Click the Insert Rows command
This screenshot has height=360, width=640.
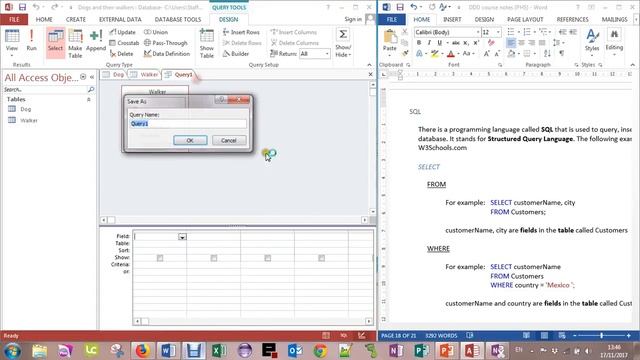(x=241, y=32)
